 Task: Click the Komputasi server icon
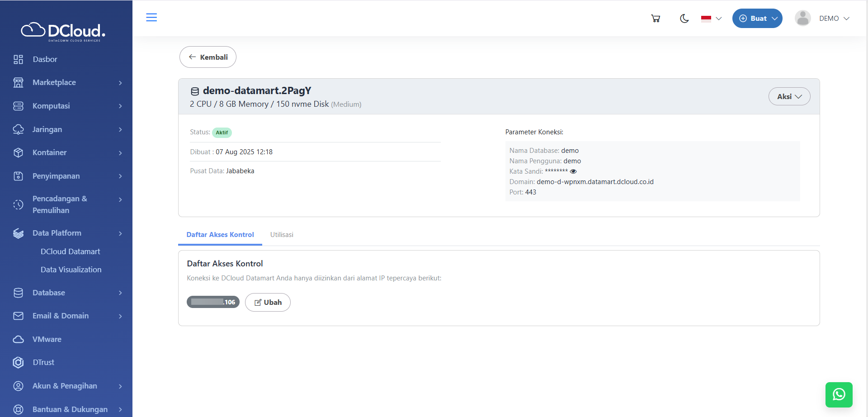[x=18, y=106]
